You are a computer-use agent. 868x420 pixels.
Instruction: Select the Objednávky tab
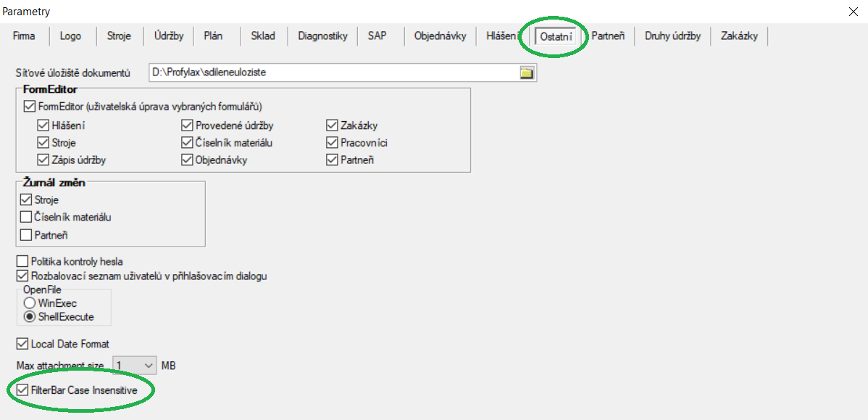coord(440,36)
